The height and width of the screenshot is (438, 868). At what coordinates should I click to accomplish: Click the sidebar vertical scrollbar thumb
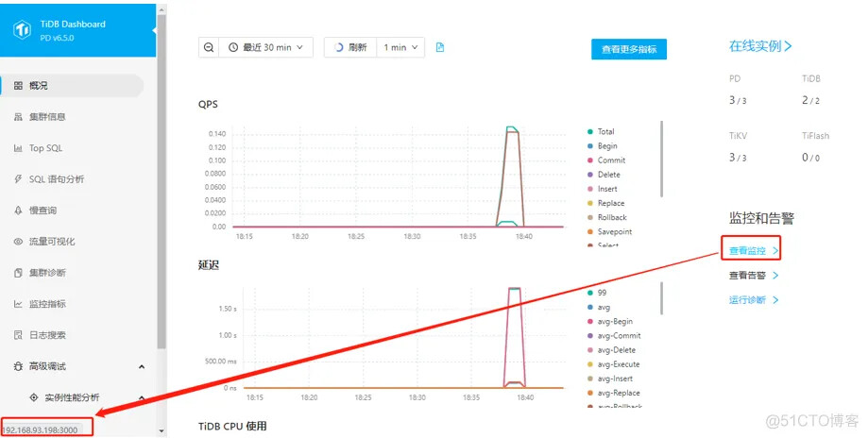tap(162, 181)
